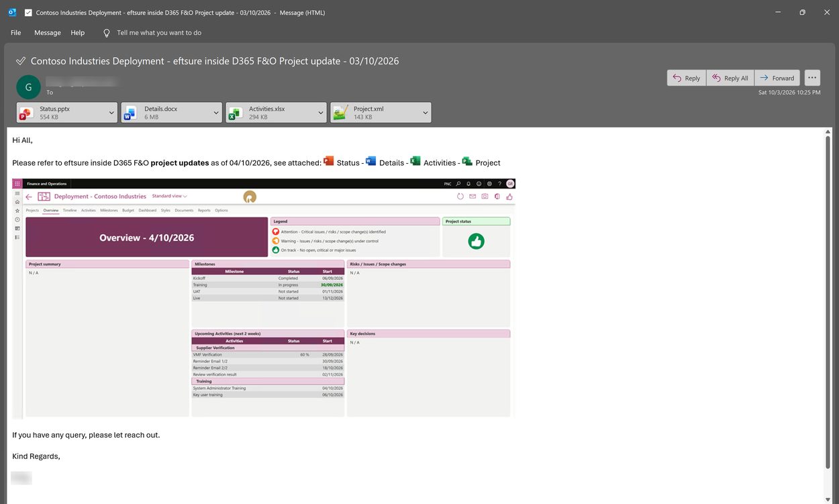Open the three-dot more actions menu

(812, 78)
